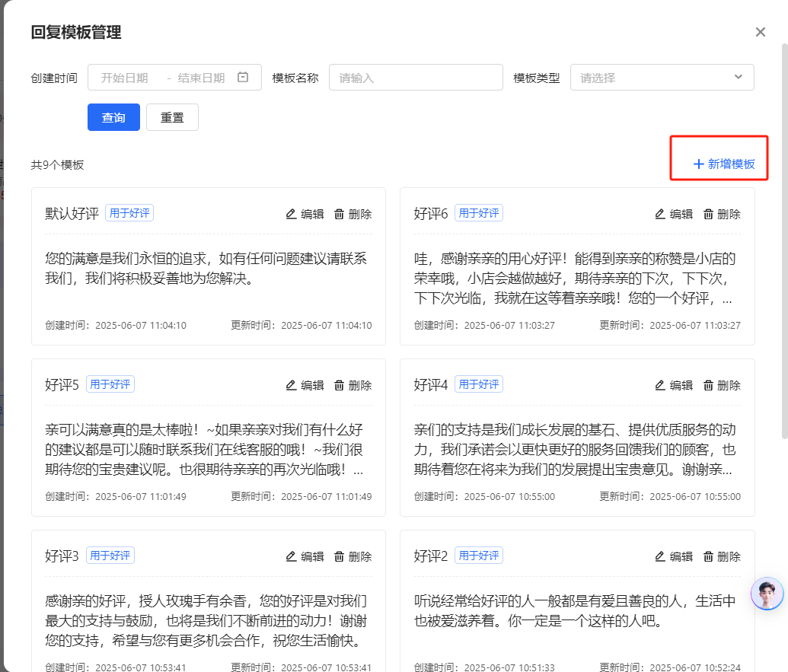
Task: Click the chevron arrow in 请选择 box
Action: [738, 77]
